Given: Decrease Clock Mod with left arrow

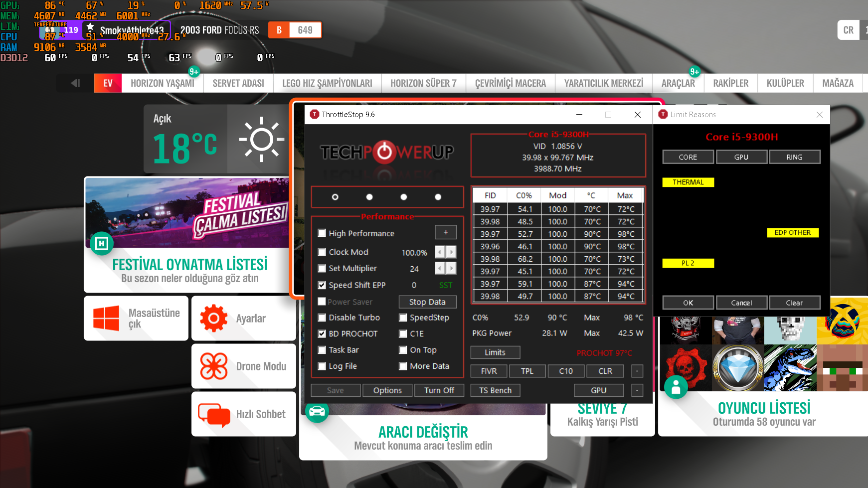Looking at the screenshot, I should [x=440, y=252].
